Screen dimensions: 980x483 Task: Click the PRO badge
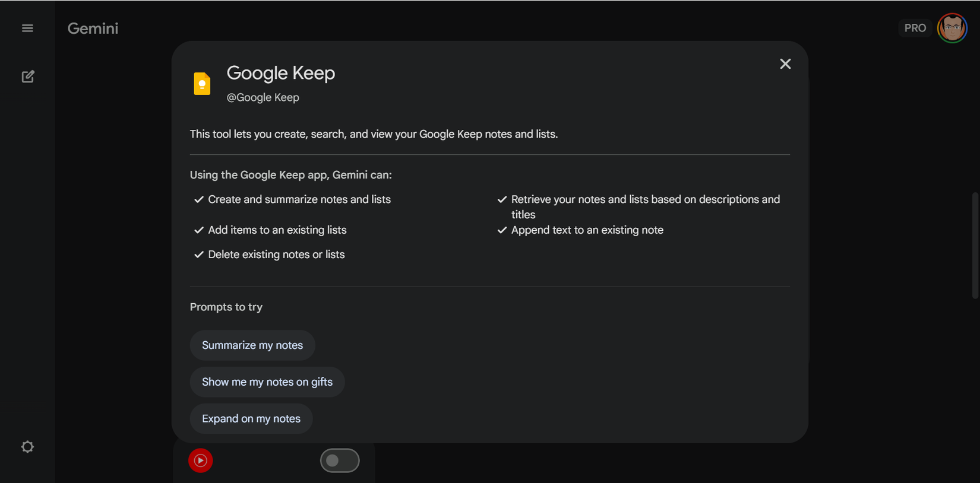pos(915,28)
